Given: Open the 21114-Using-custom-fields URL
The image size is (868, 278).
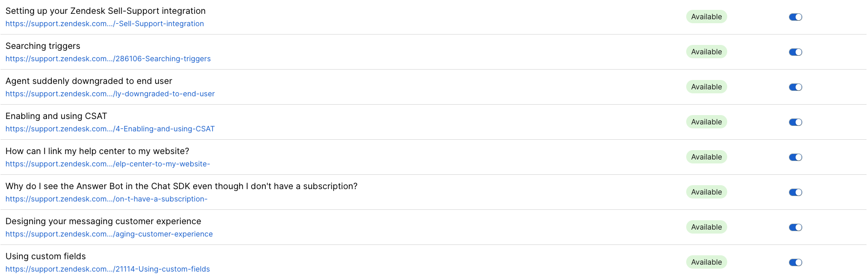Looking at the screenshot, I should pos(108,269).
